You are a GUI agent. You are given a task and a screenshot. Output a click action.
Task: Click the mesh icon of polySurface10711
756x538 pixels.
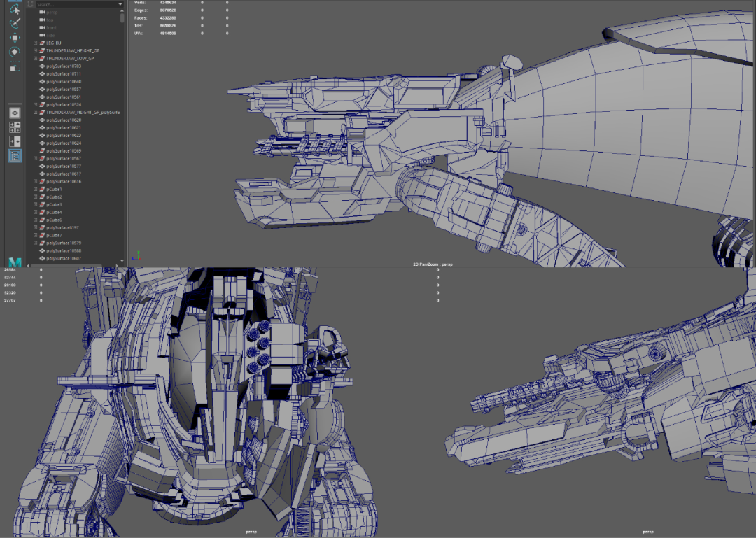click(x=42, y=73)
